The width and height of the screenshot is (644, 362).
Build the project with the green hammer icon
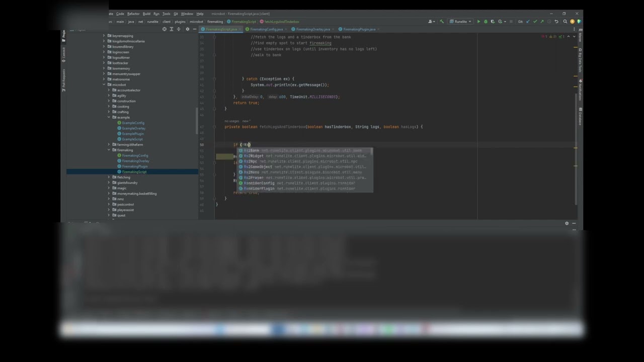point(442,22)
